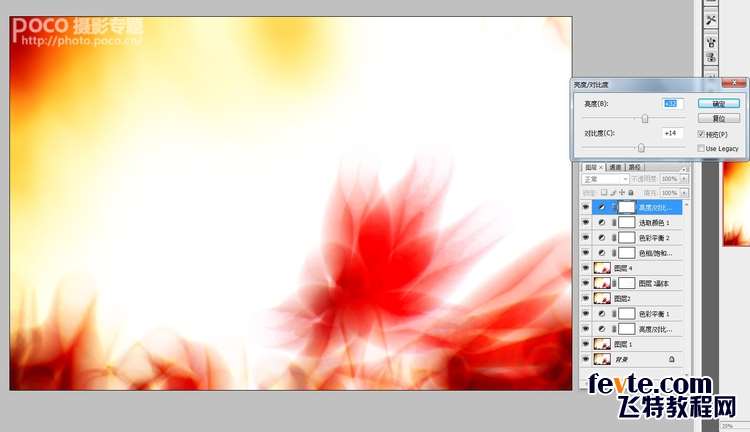The image size is (750, 432).
Task: Open the opacity slider arrow
Action: click(x=684, y=179)
